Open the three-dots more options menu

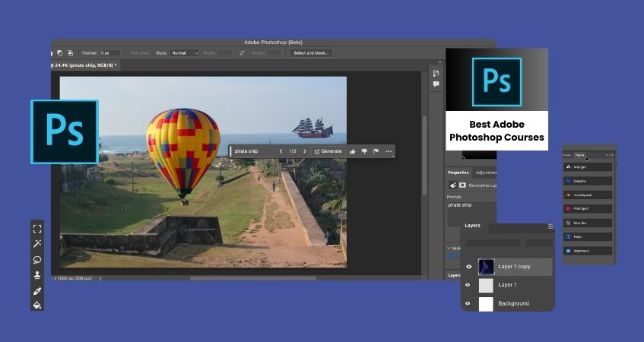pos(389,151)
